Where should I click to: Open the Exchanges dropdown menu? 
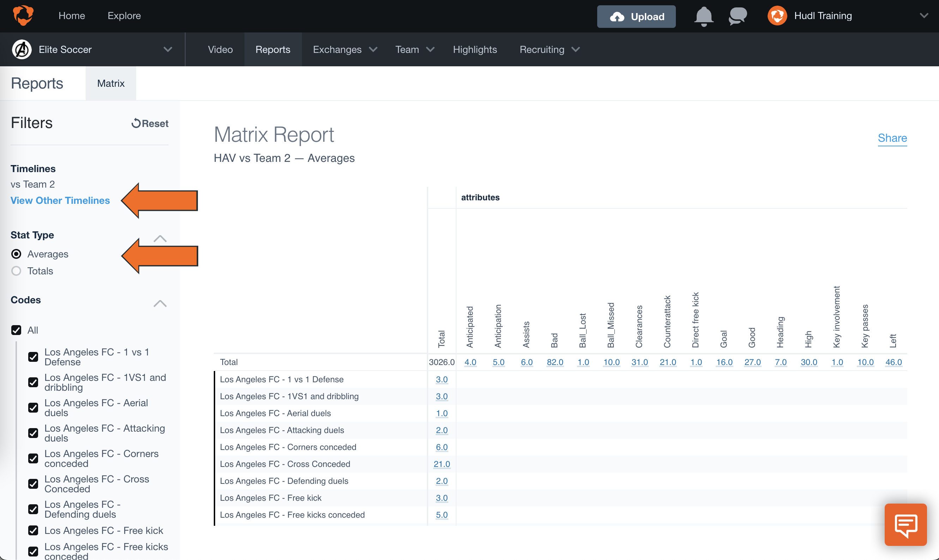click(x=345, y=49)
